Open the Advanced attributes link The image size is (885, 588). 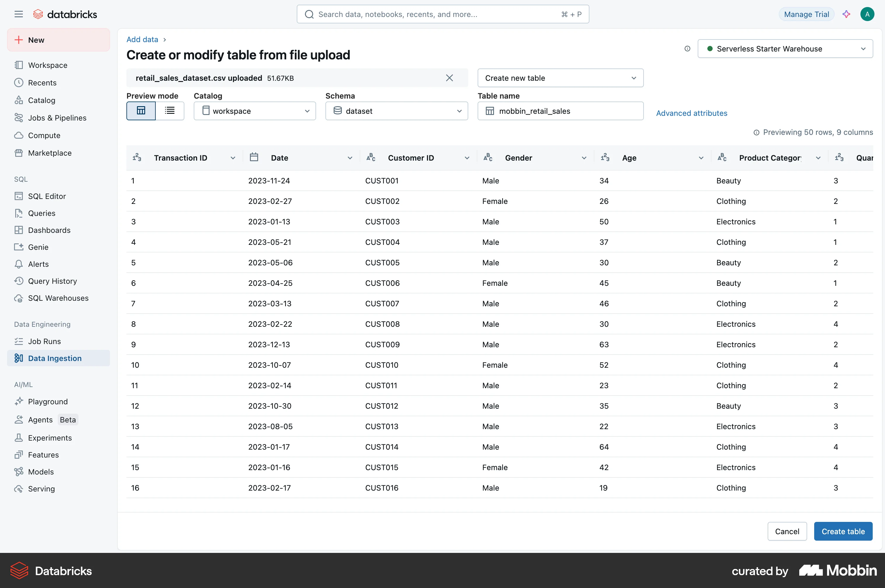692,113
